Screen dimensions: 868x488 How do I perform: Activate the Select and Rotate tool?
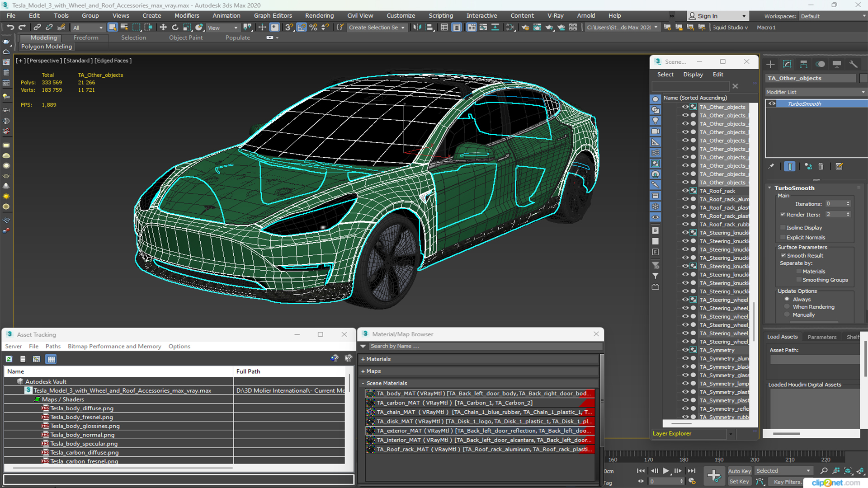pos(175,28)
